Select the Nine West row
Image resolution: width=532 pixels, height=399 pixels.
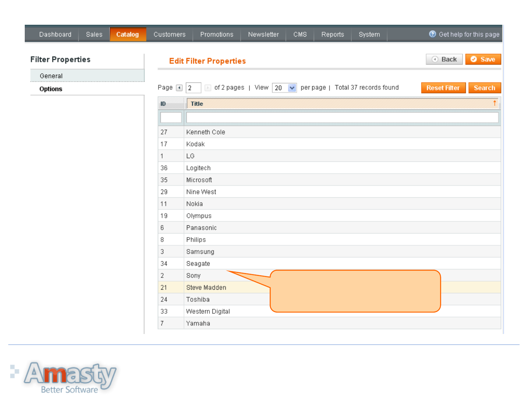click(329, 192)
